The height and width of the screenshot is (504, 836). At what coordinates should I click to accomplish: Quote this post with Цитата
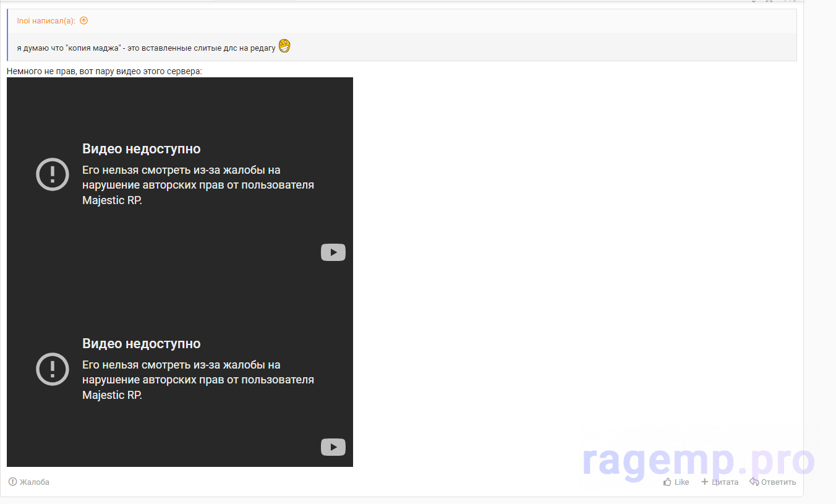pyautogui.click(x=720, y=482)
